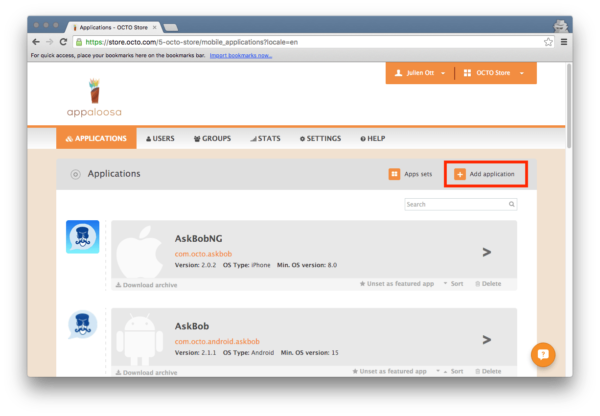Open the Julien Ott user dropdown

pos(420,73)
